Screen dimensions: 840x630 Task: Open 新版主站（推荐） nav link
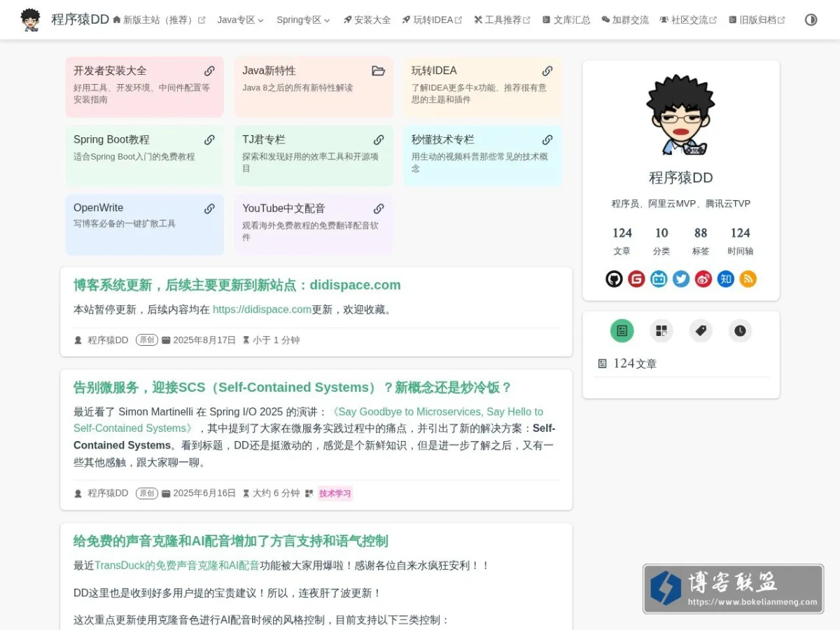click(x=159, y=20)
